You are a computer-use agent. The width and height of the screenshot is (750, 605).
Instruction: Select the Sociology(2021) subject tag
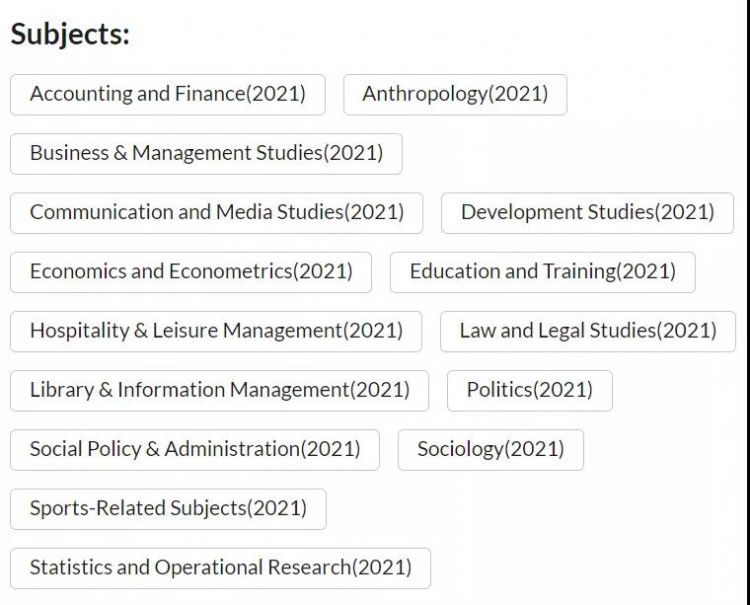[x=490, y=449]
